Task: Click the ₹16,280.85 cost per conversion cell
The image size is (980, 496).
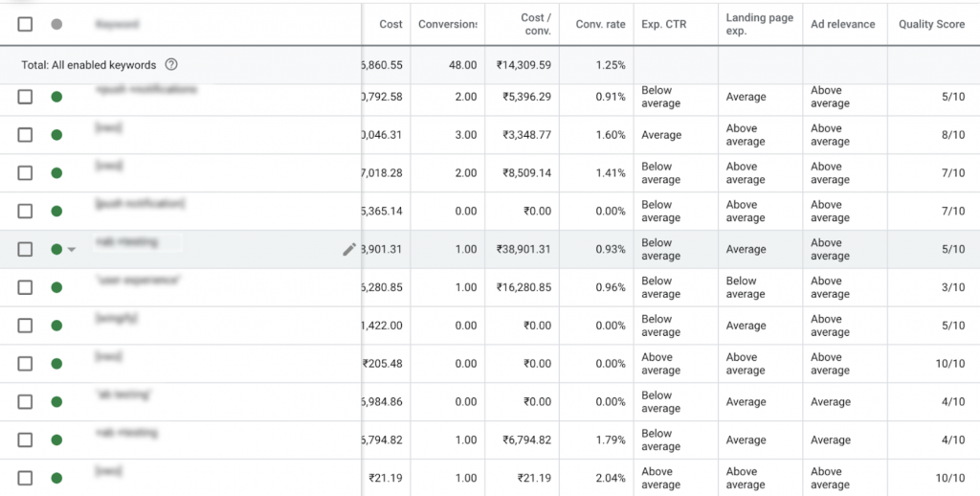Action: [523, 287]
